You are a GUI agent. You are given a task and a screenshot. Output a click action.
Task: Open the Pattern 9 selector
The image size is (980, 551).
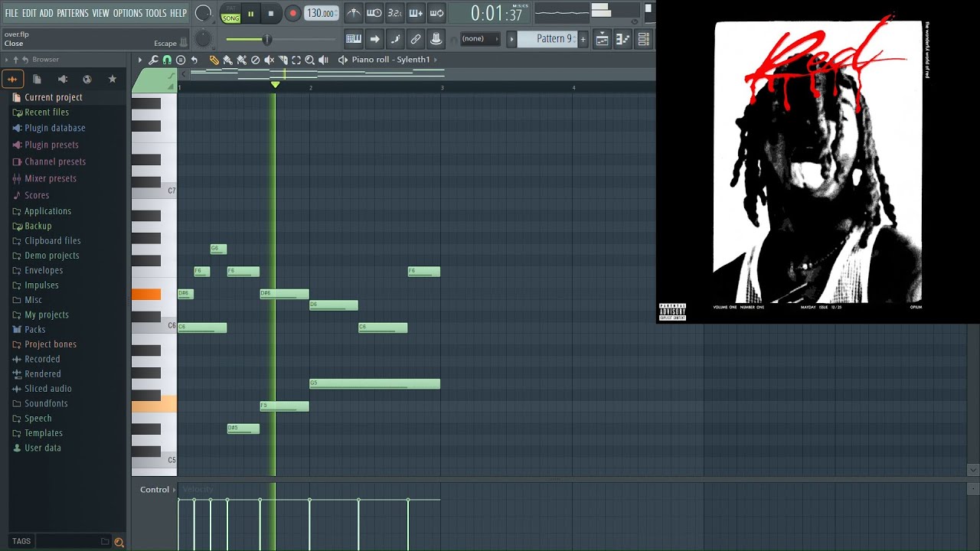(547, 38)
